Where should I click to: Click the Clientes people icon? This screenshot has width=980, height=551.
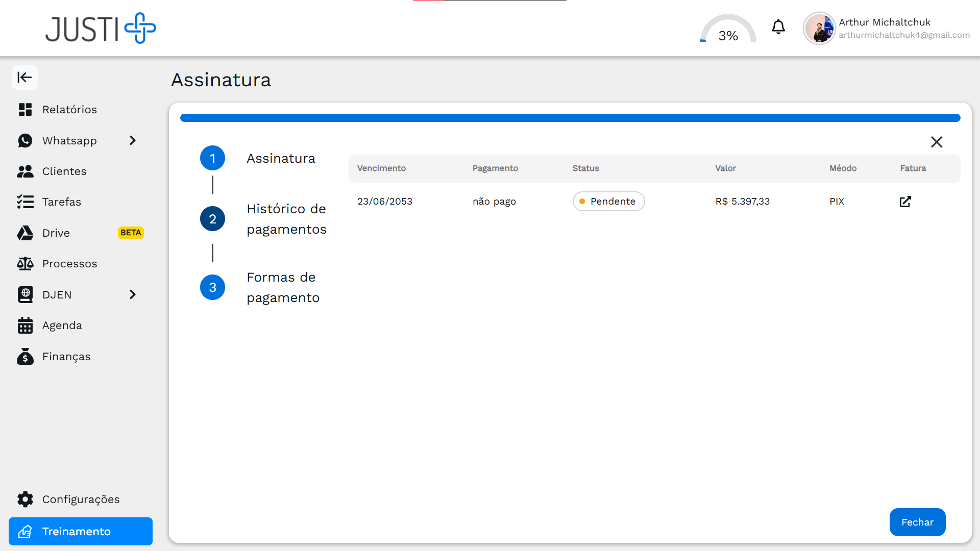coord(25,171)
